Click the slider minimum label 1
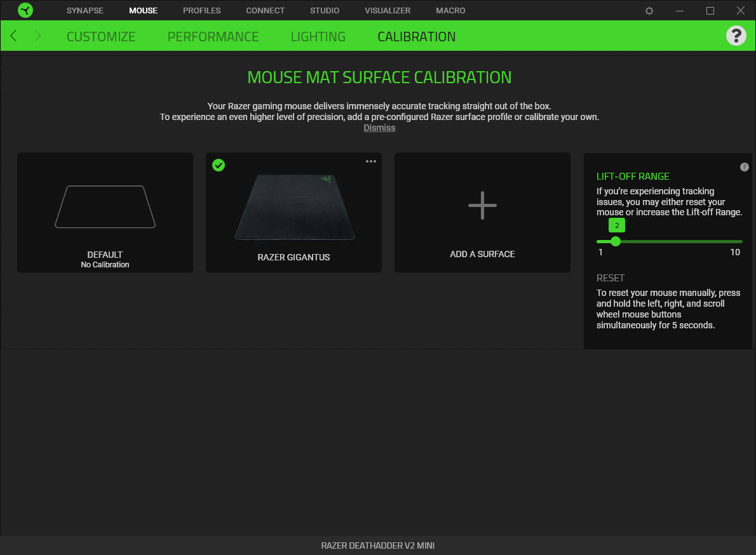The height and width of the screenshot is (555, 756). click(600, 252)
